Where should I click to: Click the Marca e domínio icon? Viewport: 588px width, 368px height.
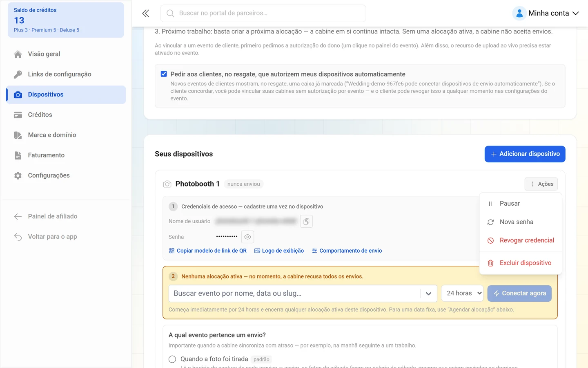pos(18,135)
